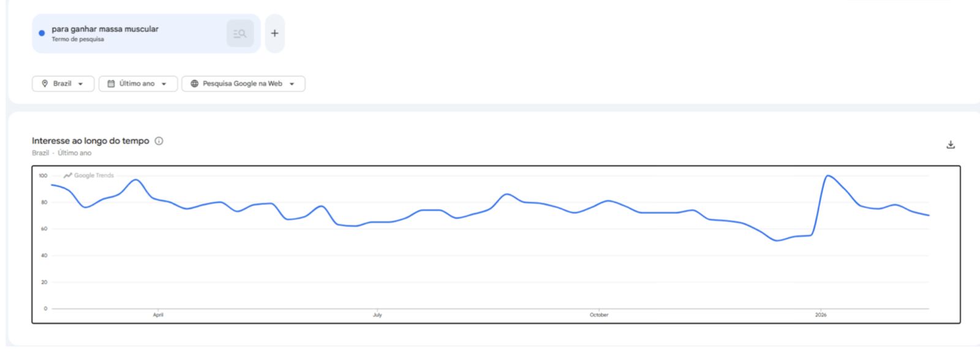Click the chart peak just after 2026
The height and width of the screenshot is (352, 980).
click(827, 176)
